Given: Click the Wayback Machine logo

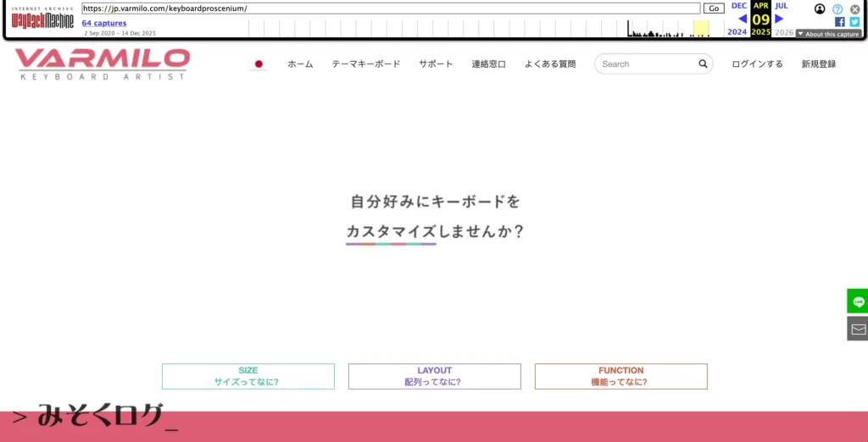Looking at the screenshot, I should click(42, 19).
